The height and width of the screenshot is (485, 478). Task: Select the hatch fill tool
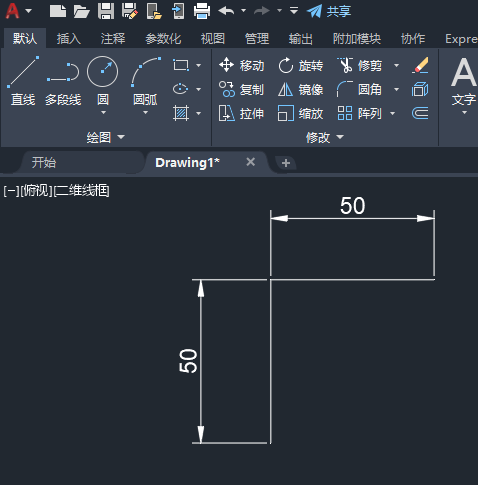[x=181, y=113]
